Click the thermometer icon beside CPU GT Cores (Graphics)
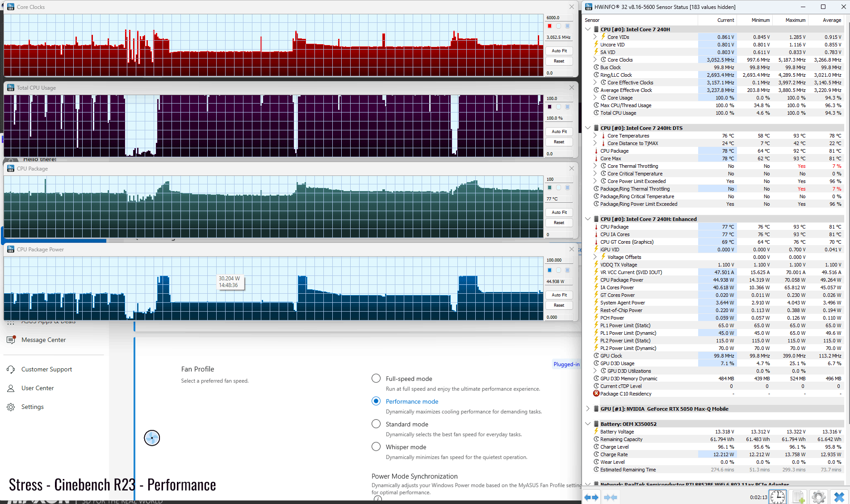Viewport: 850px width, 504px height. (596, 242)
